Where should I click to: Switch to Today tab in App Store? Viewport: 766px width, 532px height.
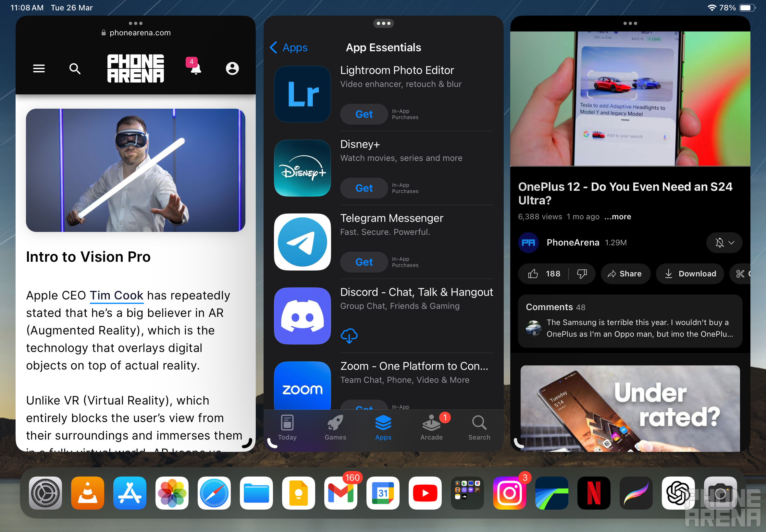286,429
